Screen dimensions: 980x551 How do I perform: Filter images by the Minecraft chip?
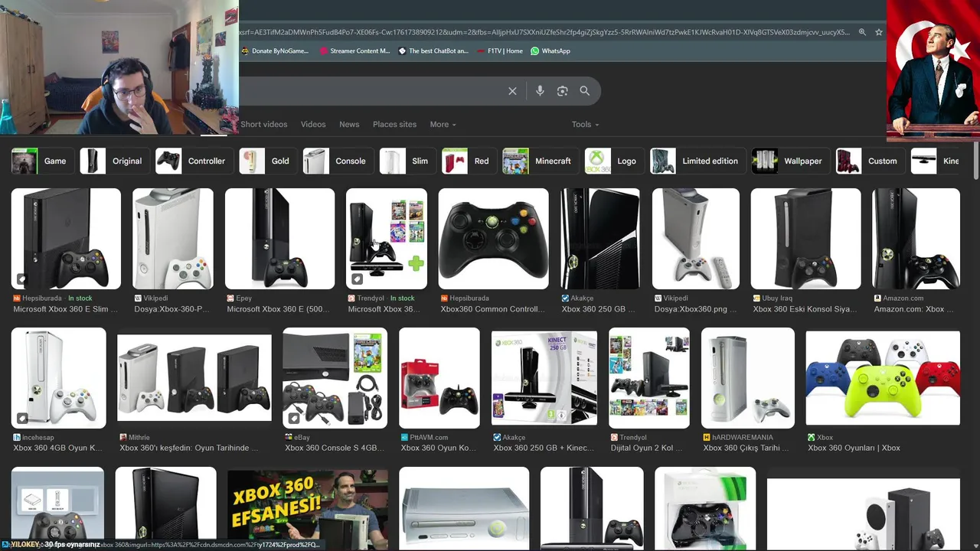(x=541, y=161)
